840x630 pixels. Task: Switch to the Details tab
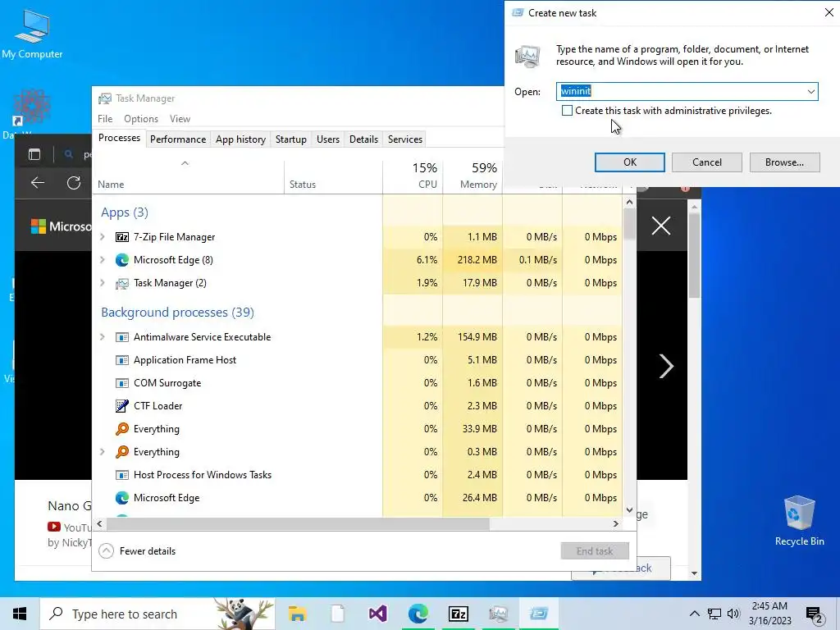(363, 139)
